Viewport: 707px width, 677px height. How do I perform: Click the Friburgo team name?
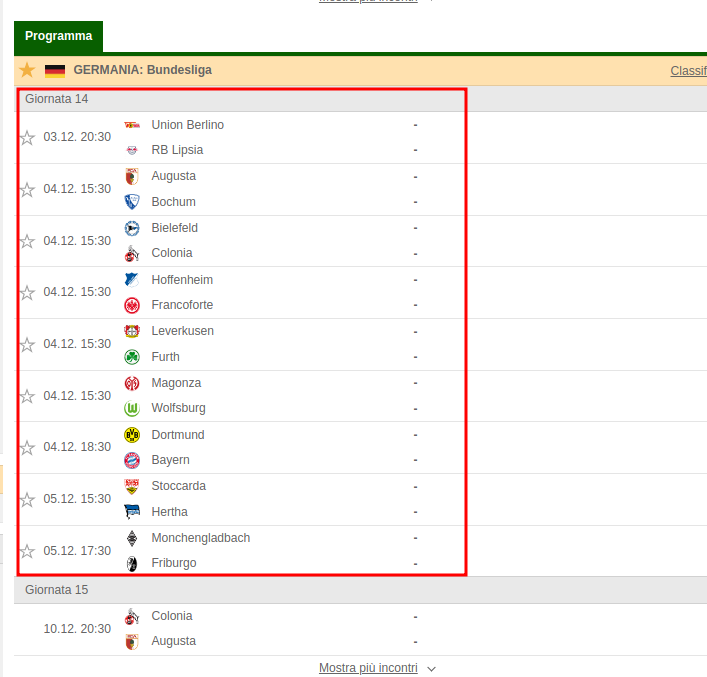(174, 563)
